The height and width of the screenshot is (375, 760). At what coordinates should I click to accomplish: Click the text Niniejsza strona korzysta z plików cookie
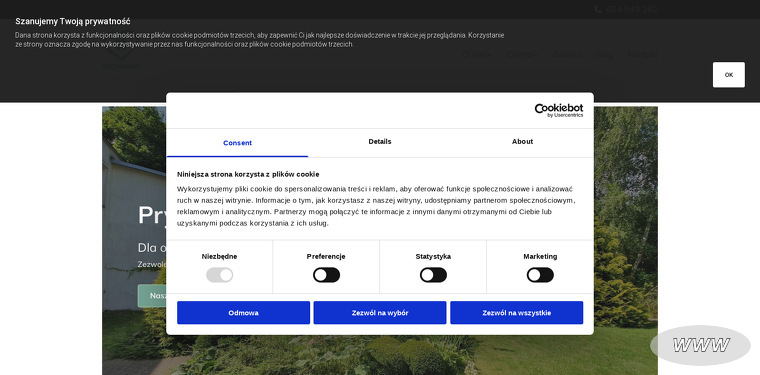click(248, 174)
